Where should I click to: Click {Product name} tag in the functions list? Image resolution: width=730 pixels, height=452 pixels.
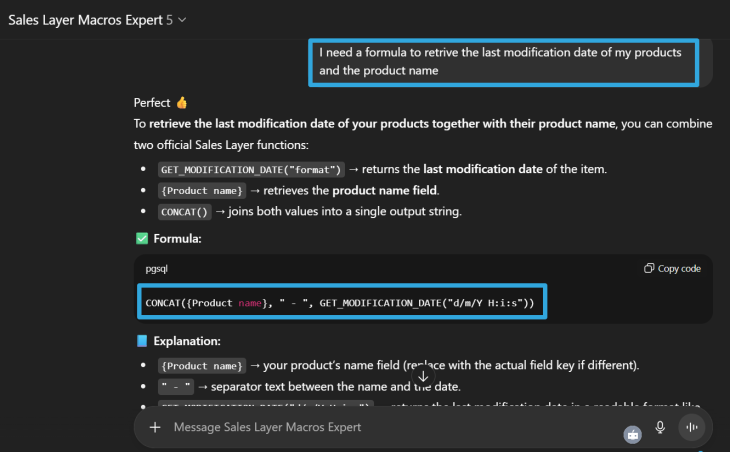(x=203, y=191)
